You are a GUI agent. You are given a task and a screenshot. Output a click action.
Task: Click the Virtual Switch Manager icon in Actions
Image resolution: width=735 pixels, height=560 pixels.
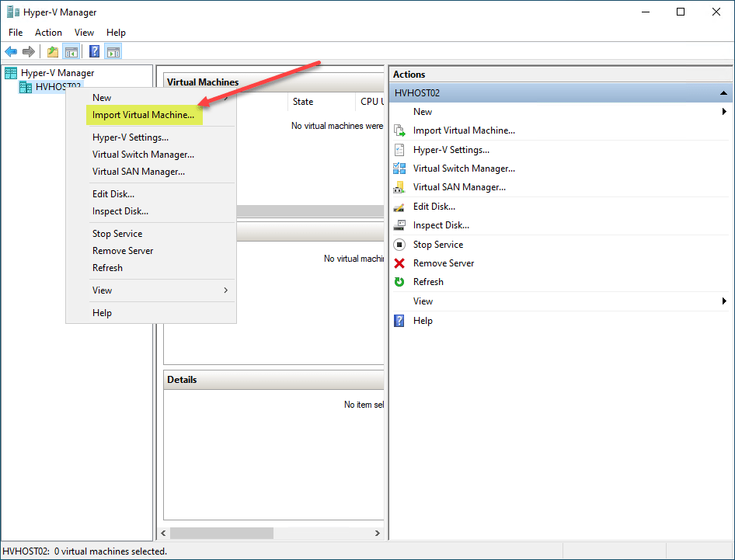point(399,169)
